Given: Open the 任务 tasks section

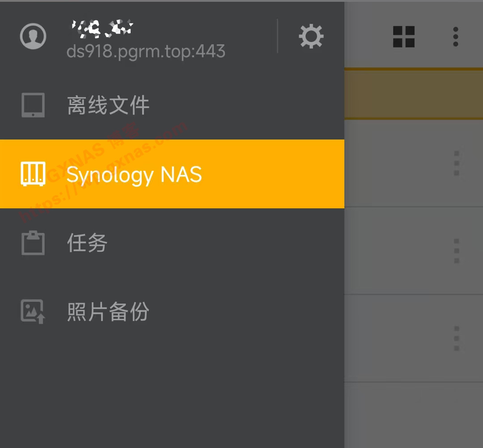Looking at the screenshot, I should point(172,243).
